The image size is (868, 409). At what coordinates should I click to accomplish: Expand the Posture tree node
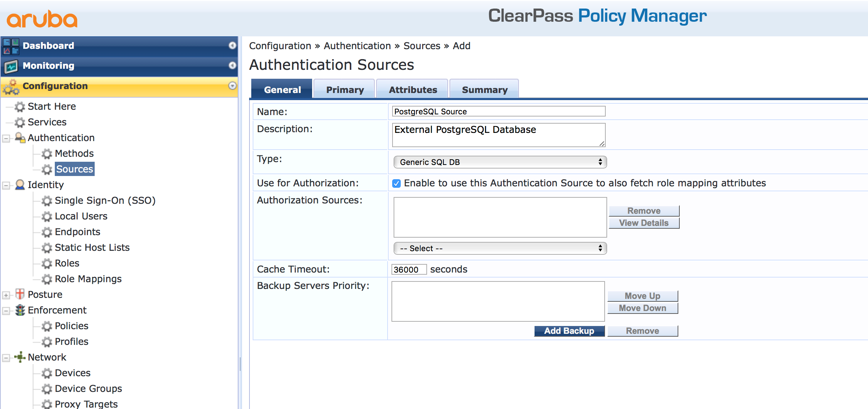[6, 295]
